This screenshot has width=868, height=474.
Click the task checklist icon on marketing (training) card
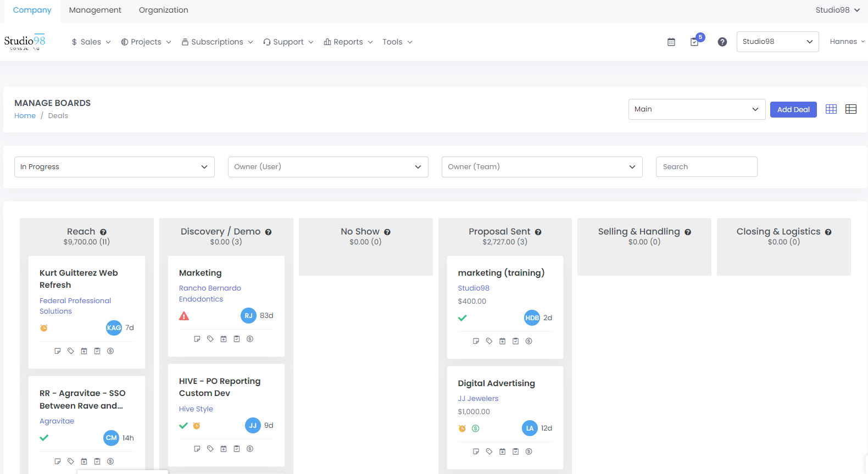(515, 341)
